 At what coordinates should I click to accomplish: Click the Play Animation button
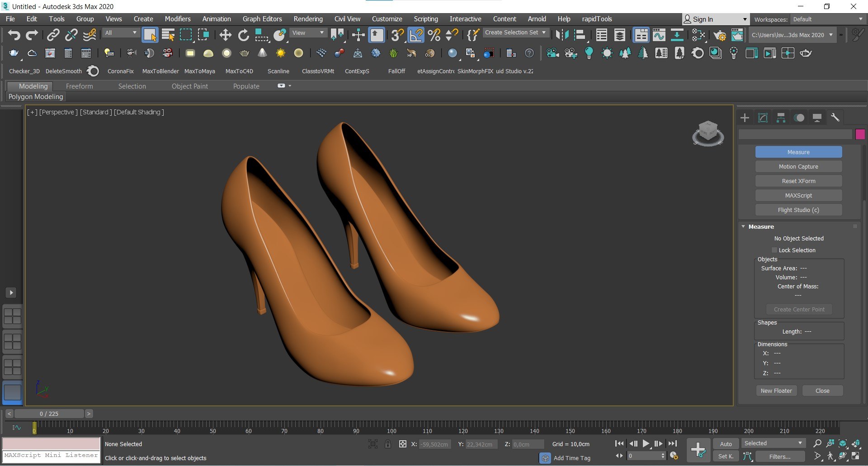pos(646,444)
